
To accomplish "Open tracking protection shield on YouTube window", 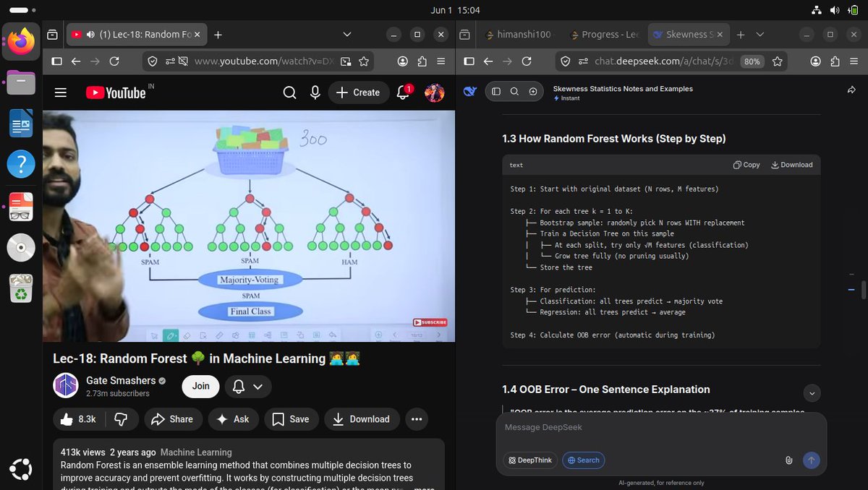I will (x=153, y=61).
